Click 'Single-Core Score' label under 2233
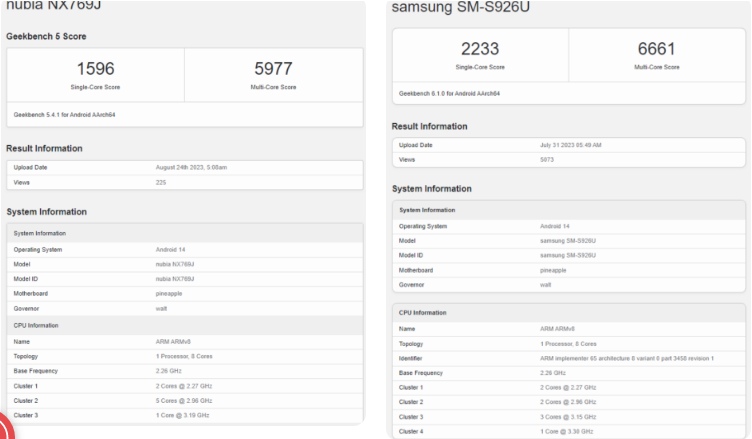 point(480,67)
